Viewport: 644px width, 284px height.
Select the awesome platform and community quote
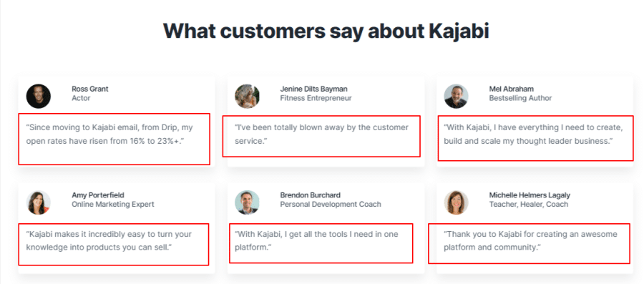tap(530, 241)
